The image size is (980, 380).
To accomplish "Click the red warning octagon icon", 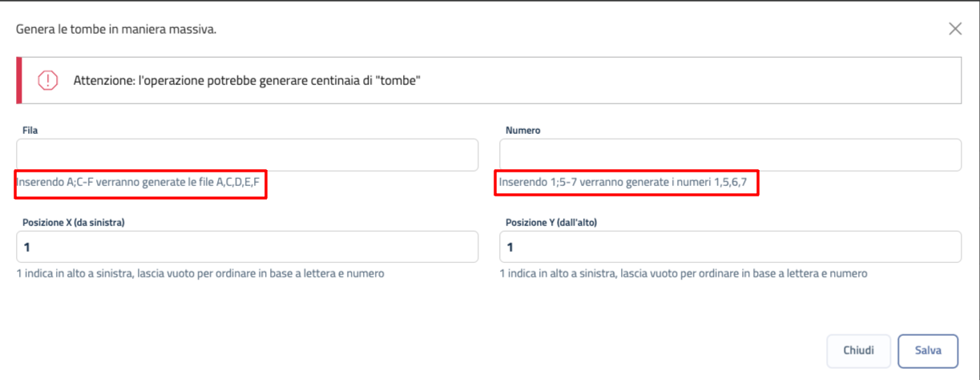I will tap(48, 80).
